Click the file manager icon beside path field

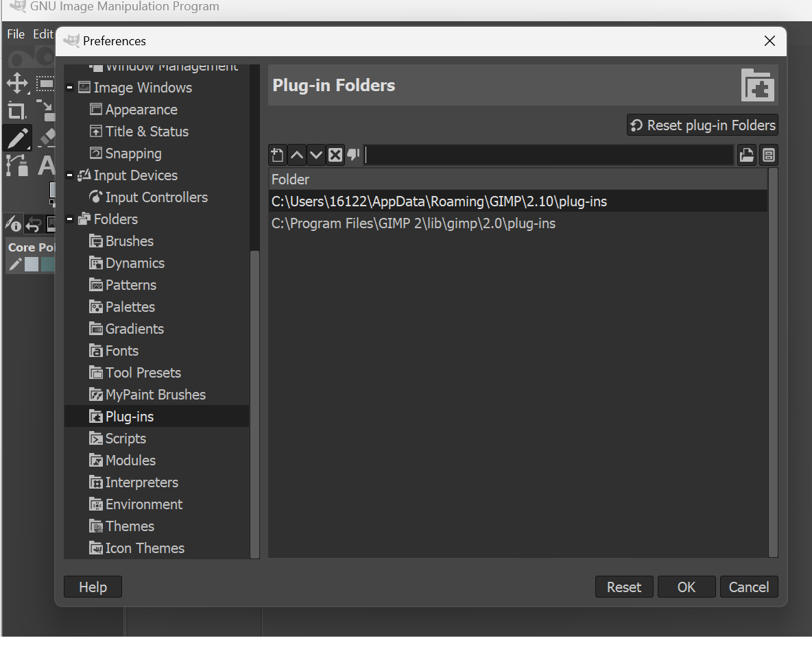point(769,155)
